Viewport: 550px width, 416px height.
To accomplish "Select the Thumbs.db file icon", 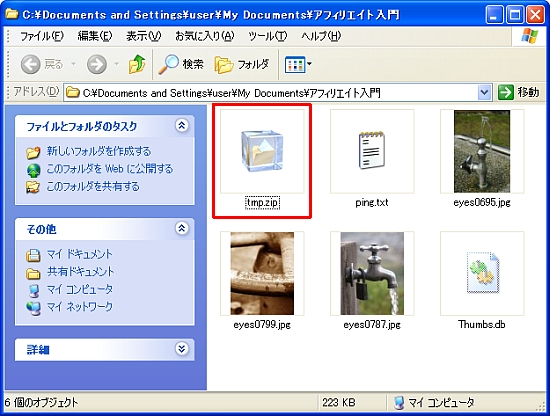I will click(483, 273).
